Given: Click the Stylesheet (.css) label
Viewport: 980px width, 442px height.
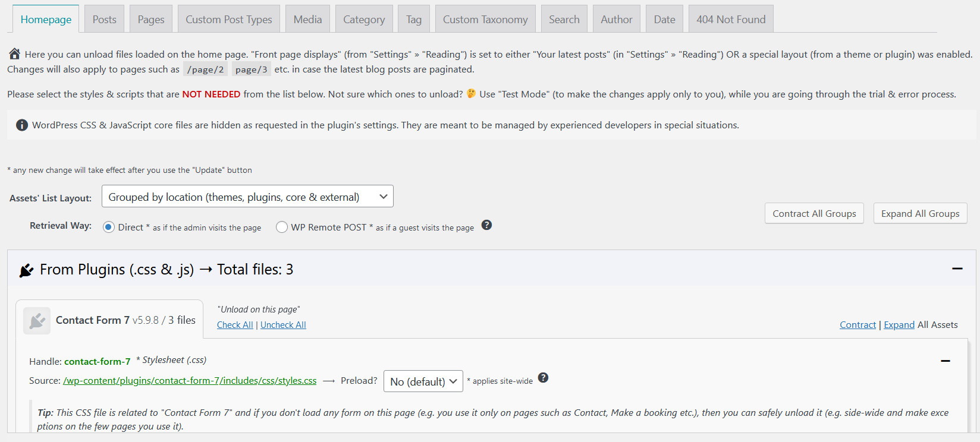Looking at the screenshot, I should pyautogui.click(x=172, y=360).
